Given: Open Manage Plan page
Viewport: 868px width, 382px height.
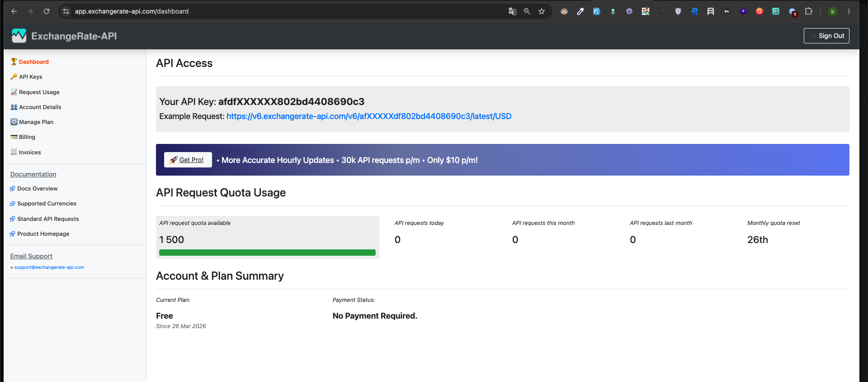Looking at the screenshot, I should [36, 122].
